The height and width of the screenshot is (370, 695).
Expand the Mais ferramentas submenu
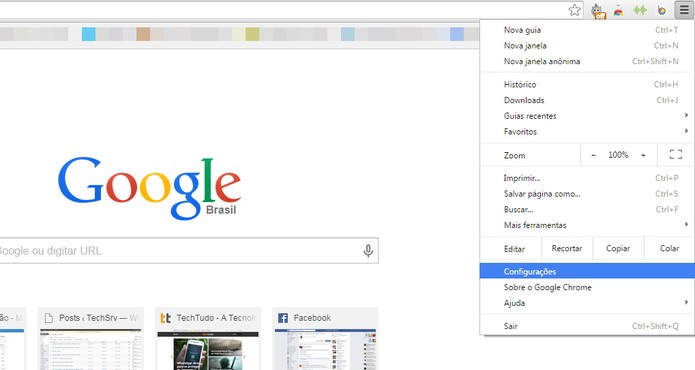pos(587,225)
